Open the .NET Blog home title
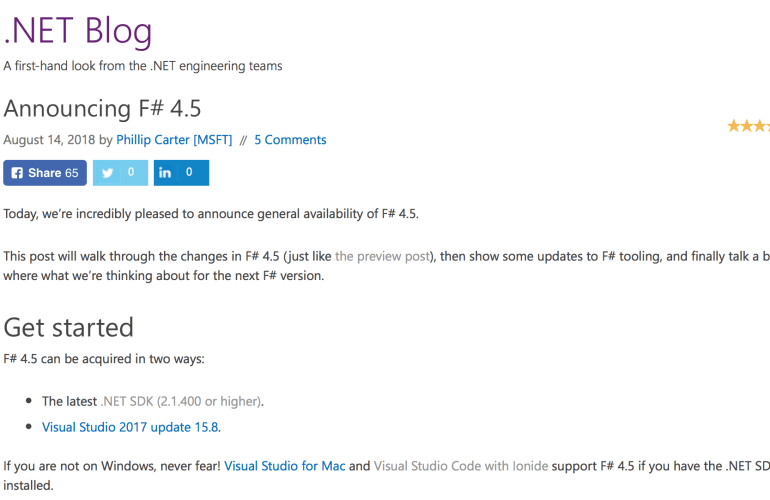 (78, 31)
